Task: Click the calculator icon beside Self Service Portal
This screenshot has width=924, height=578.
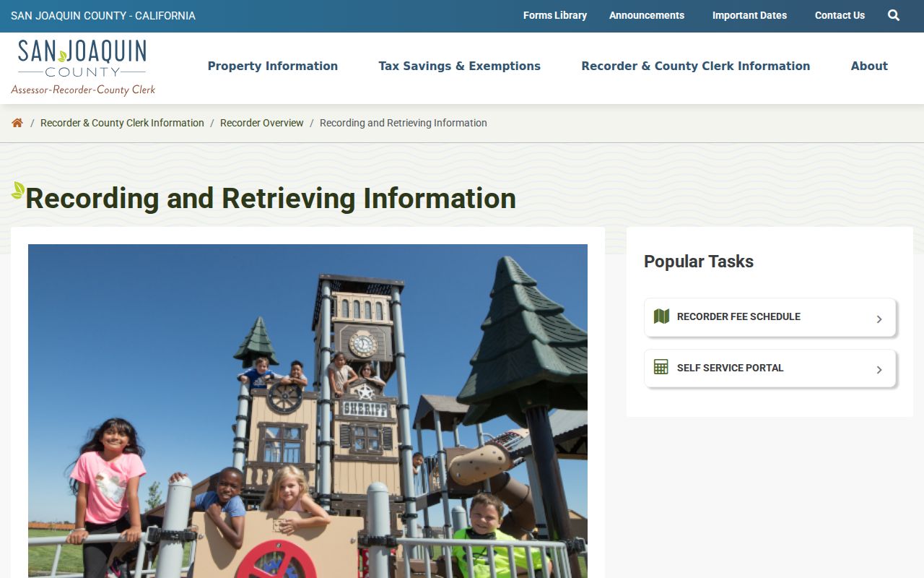Action: [x=661, y=367]
